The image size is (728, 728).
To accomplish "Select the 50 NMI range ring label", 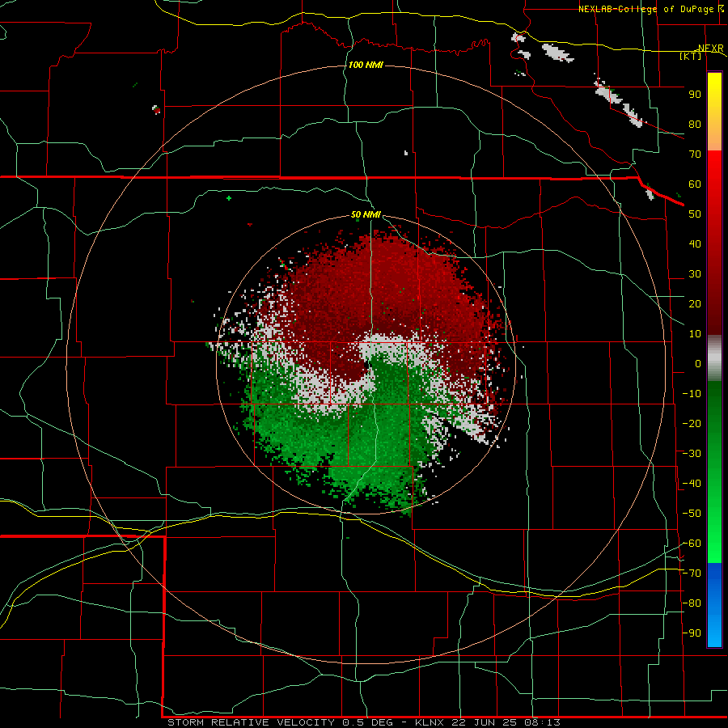I will click(x=366, y=214).
